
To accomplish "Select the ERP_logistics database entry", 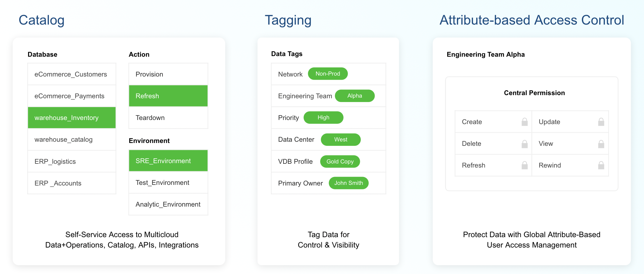I will tap(72, 162).
